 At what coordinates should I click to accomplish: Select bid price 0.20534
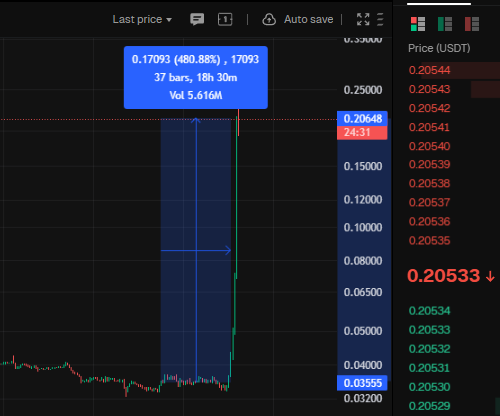429,311
